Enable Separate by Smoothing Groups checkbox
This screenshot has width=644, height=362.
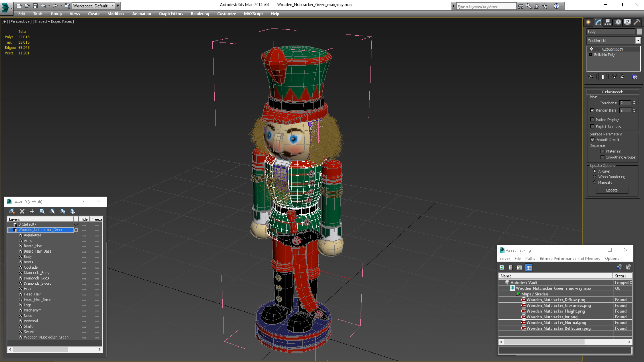602,157
